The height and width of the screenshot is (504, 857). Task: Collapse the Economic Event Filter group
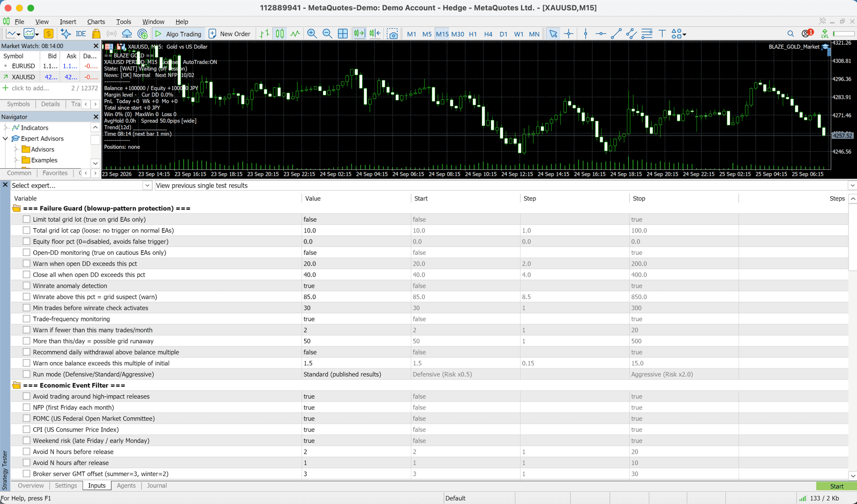(x=16, y=385)
